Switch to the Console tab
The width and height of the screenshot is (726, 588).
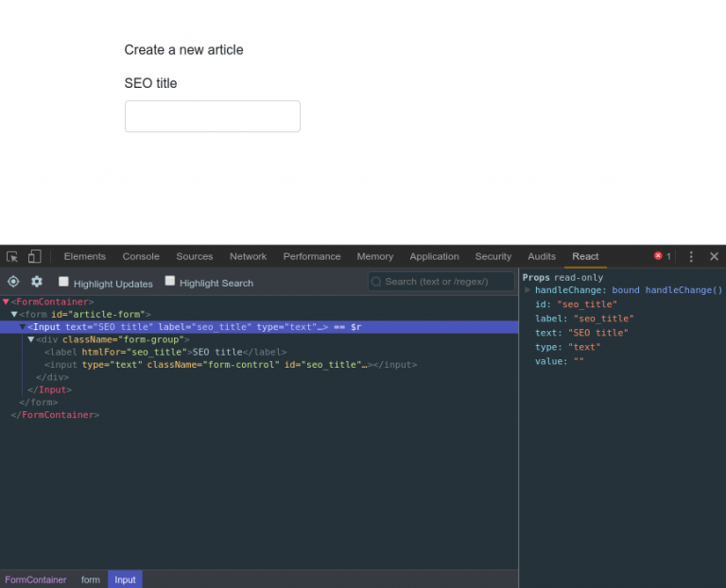click(141, 256)
